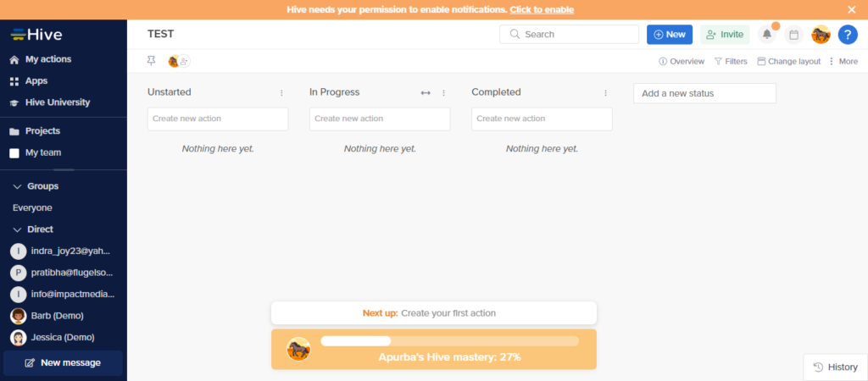The image size is (868, 381).
Task: Click the blue help question mark icon
Action: click(x=848, y=35)
